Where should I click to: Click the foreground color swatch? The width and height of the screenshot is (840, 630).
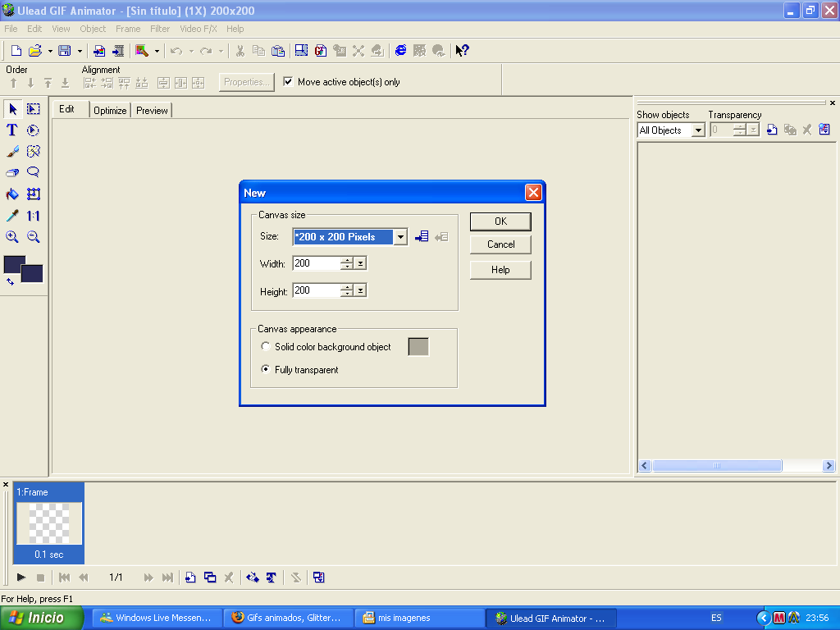click(15, 265)
